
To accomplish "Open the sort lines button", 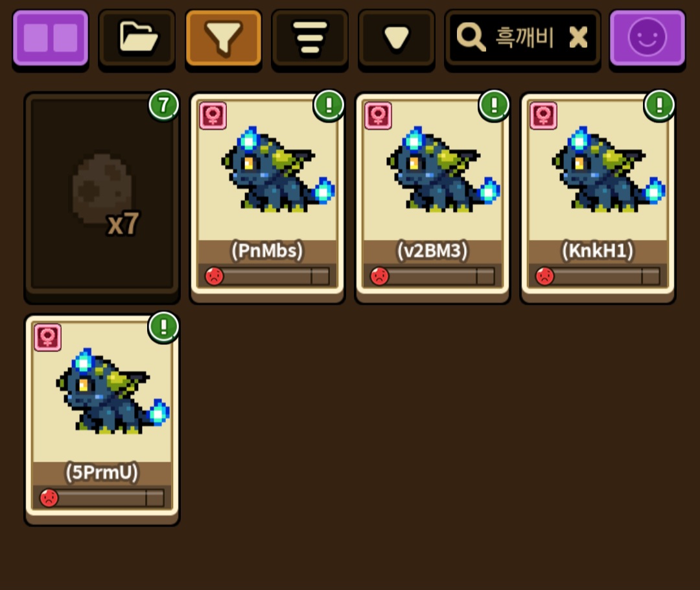I will coord(310,39).
